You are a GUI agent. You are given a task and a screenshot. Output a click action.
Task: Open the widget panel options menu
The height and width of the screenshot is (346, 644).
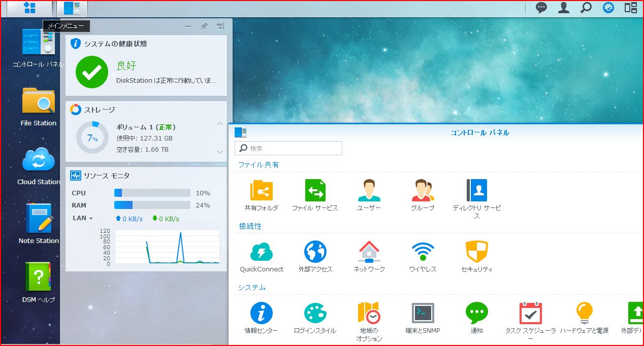coord(220,26)
